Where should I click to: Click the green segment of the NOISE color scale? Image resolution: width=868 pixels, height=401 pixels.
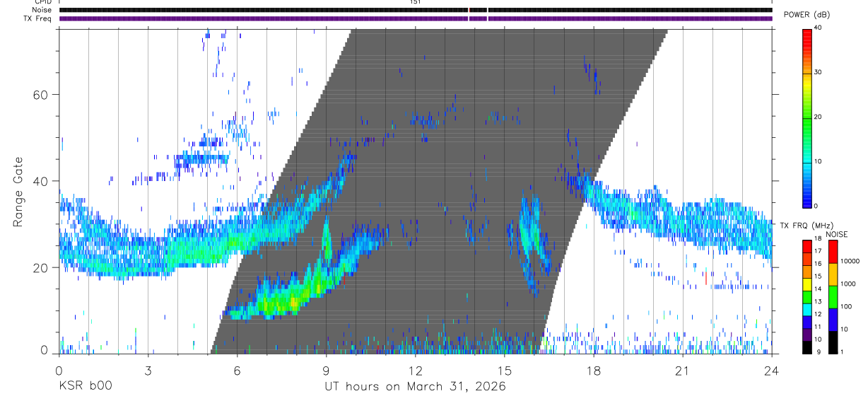point(833,297)
